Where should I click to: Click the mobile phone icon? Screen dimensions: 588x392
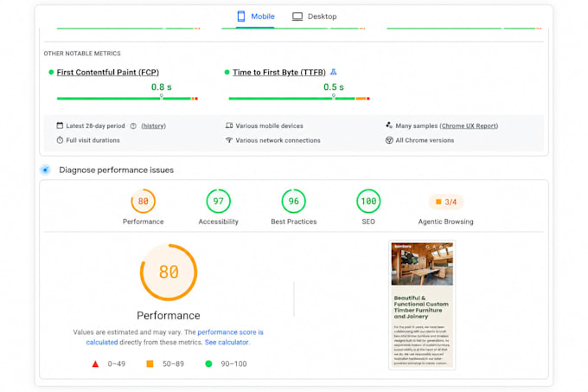click(241, 16)
